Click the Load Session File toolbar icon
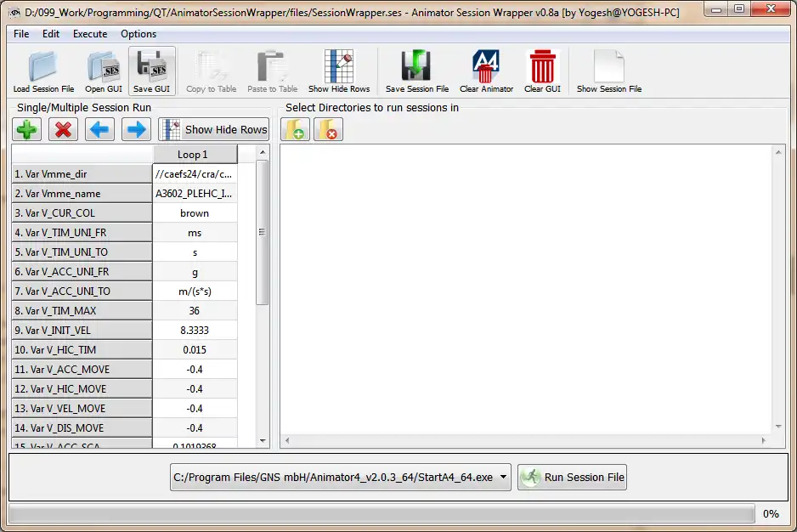Image resolution: width=797 pixels, height=532 pixels. point(43,71)
